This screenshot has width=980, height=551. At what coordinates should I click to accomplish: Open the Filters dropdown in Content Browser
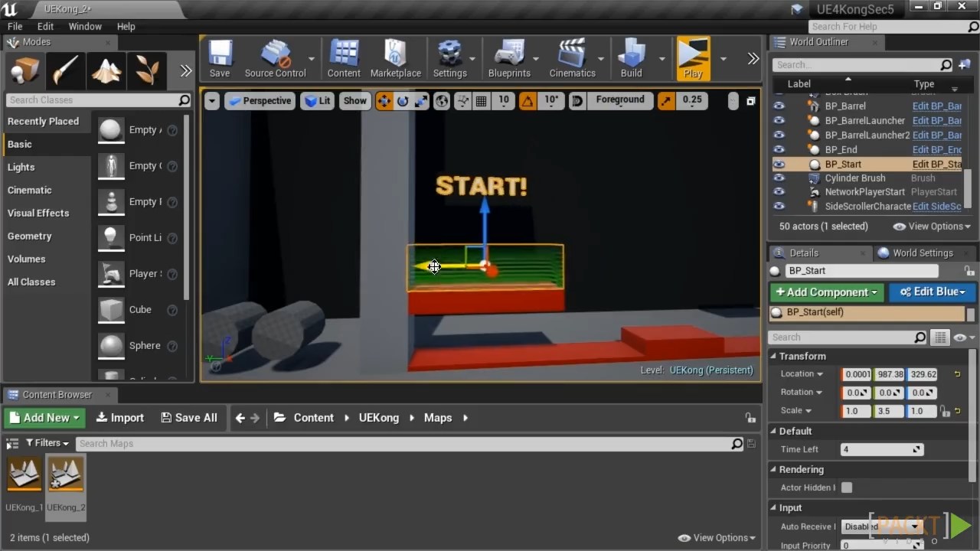coord(47,443)
